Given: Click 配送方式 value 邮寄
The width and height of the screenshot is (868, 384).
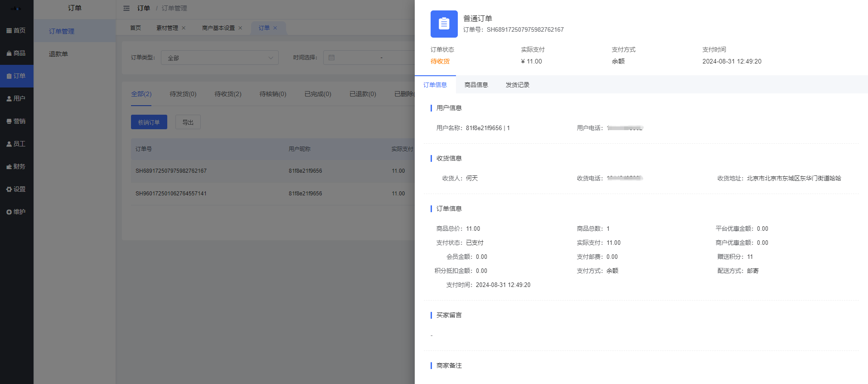Looking at the screenshot, I should coord(753,271).
